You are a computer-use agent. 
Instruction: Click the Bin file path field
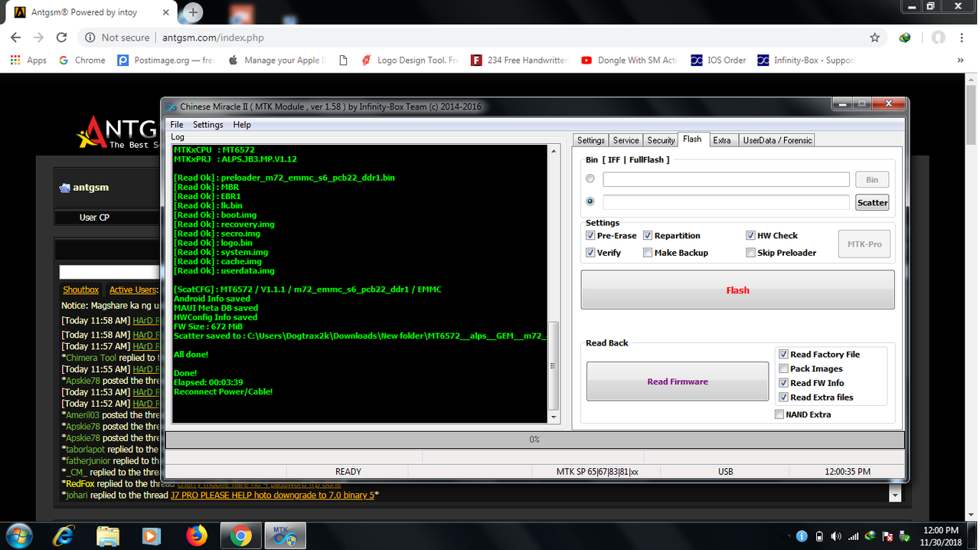click(726, 179)
